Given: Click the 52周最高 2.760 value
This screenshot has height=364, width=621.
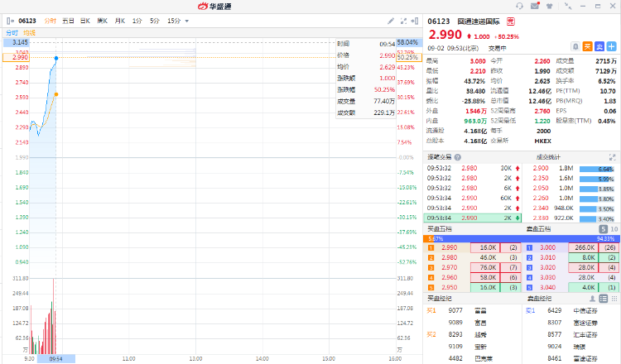Looking at the screenshot, I should tap(542, 111).
